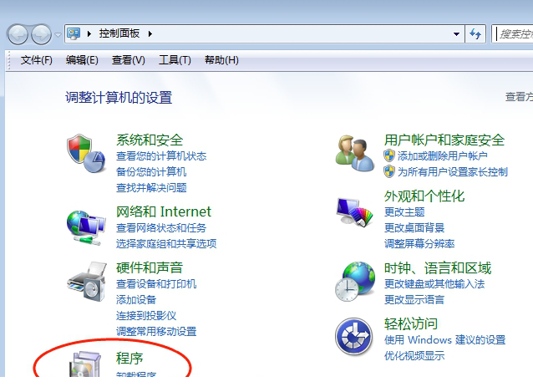Image resolution: width=533 pixels, height=392 pixels.
Task: Open the 用户帐户和家庭安全 category
Action: click(444, 140)
